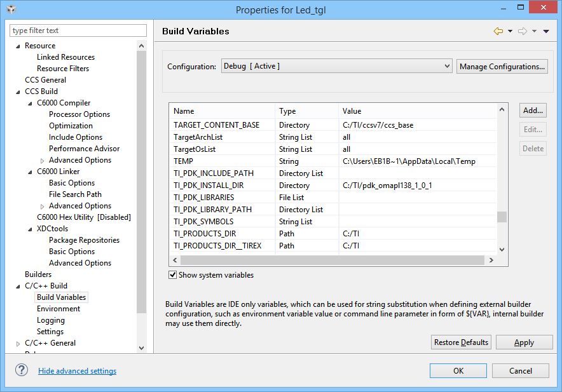Select Environment in the tree
This screenshot has height=392, width=562.
58,309
